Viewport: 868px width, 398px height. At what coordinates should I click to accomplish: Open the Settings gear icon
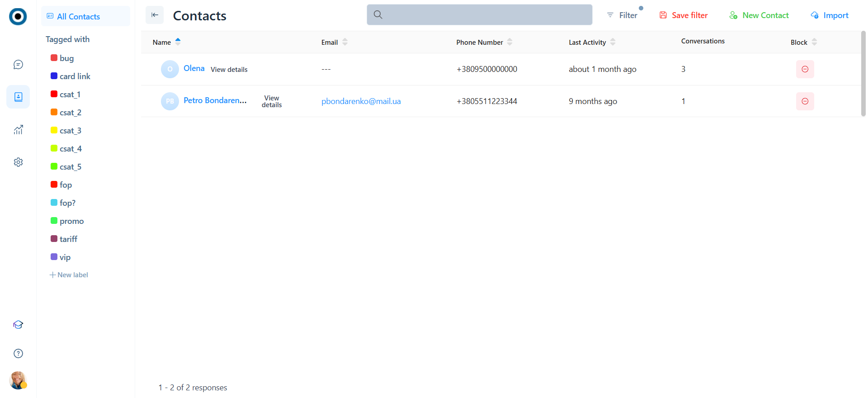click(x=18, y=162)
